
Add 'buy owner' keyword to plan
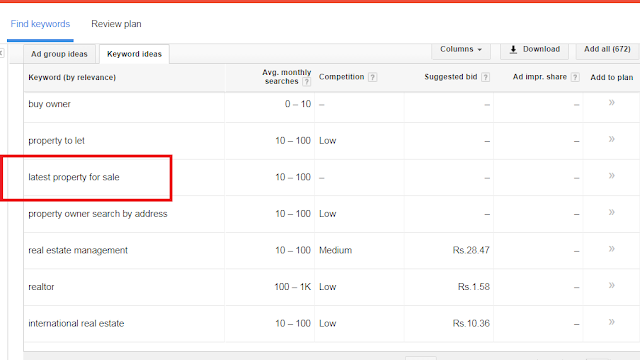click(611, 102)
